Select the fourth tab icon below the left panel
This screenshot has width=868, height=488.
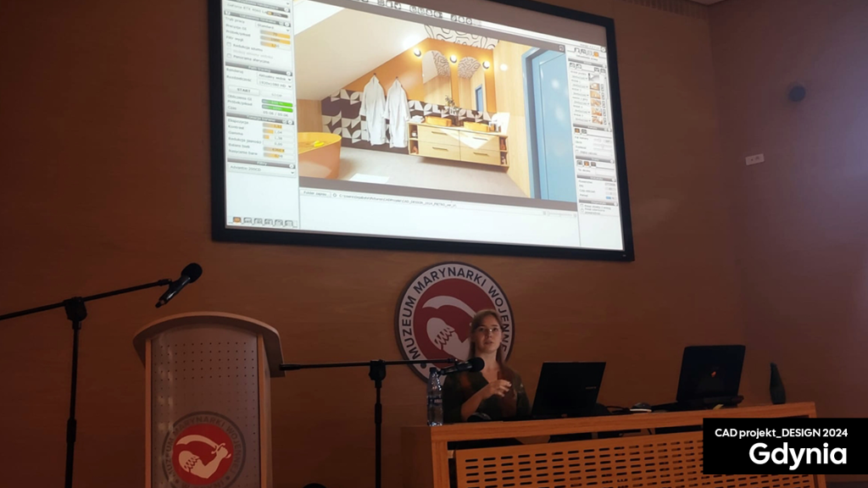point(269,222)
